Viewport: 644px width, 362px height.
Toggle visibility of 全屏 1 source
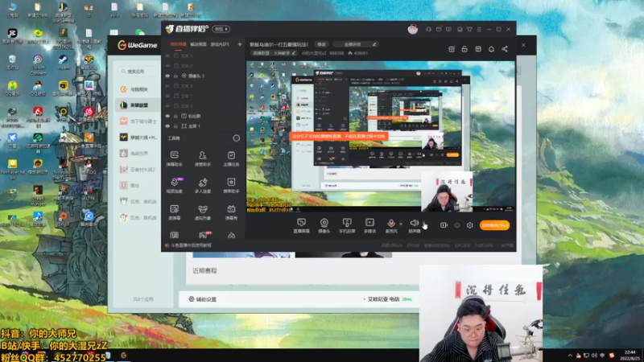pyautogui.click(x=167, y=126)
